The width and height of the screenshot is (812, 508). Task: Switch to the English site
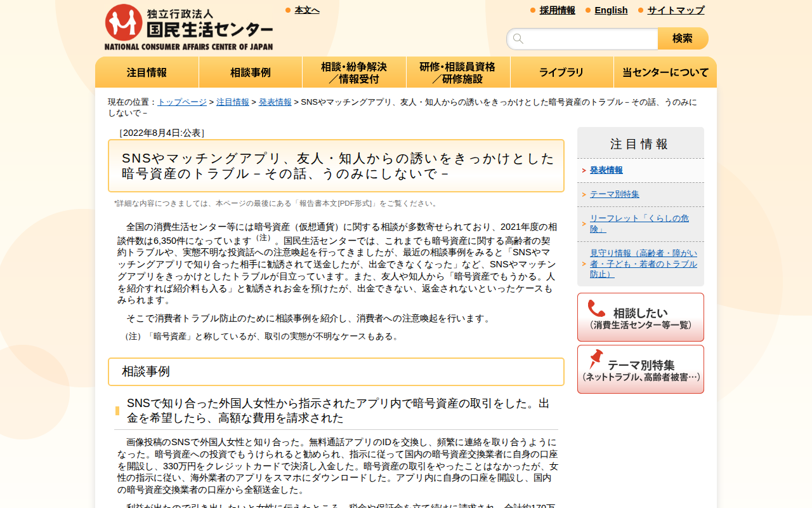point(611,10)
